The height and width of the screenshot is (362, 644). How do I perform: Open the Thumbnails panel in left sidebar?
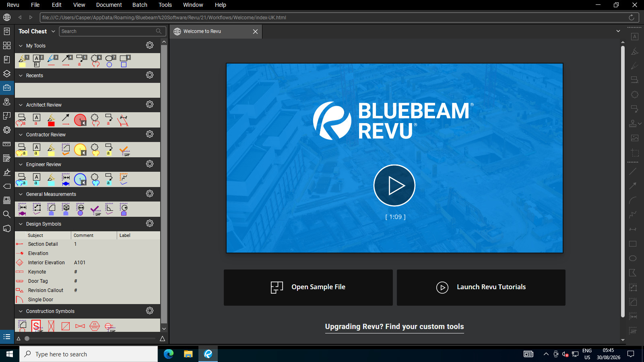(7, 45)
